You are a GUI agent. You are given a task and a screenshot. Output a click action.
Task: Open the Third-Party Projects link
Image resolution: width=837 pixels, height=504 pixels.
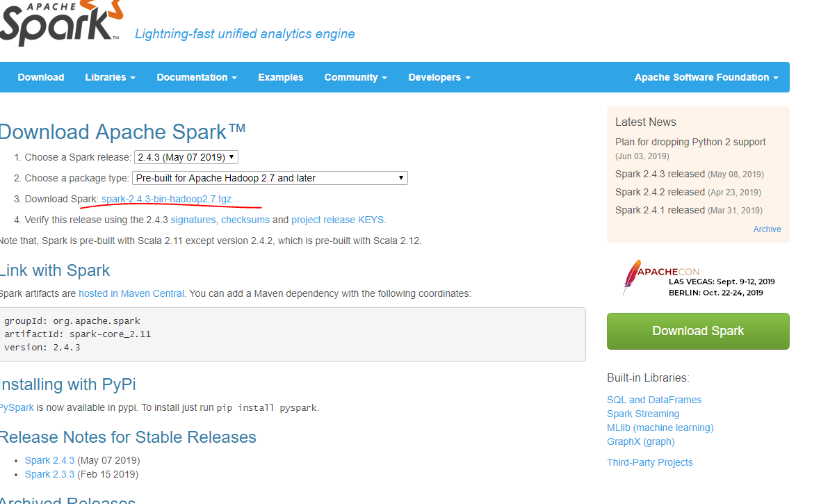649,462
